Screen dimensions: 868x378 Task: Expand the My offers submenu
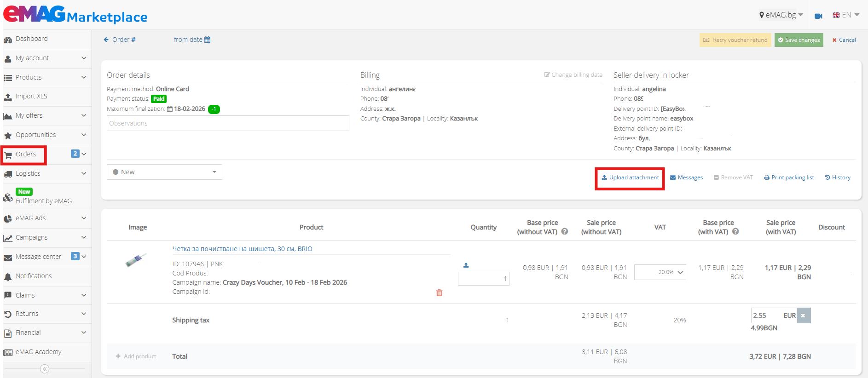click(84, 115)
